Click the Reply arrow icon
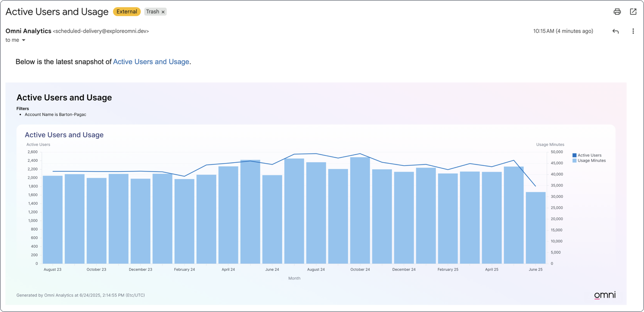This screenshot has width=644, height=312. tap(616, 31)
